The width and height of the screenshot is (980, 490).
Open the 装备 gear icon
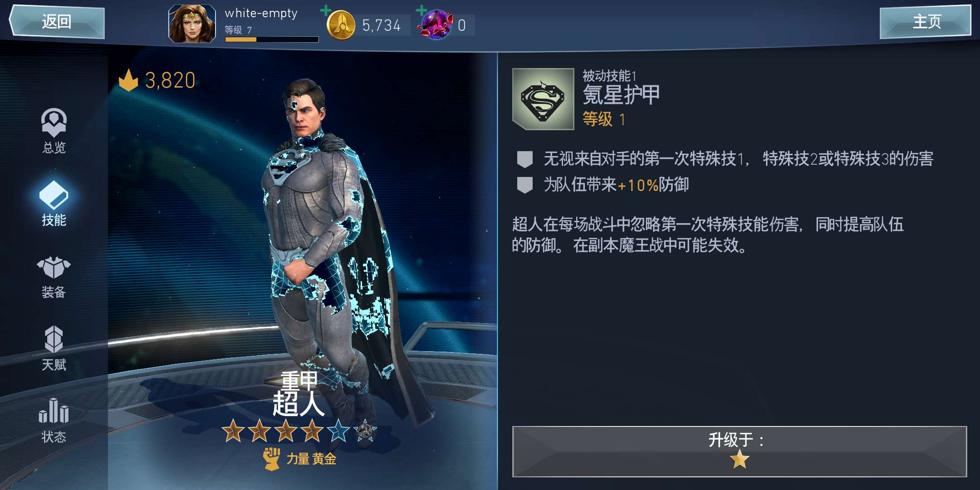pos(54,268)
